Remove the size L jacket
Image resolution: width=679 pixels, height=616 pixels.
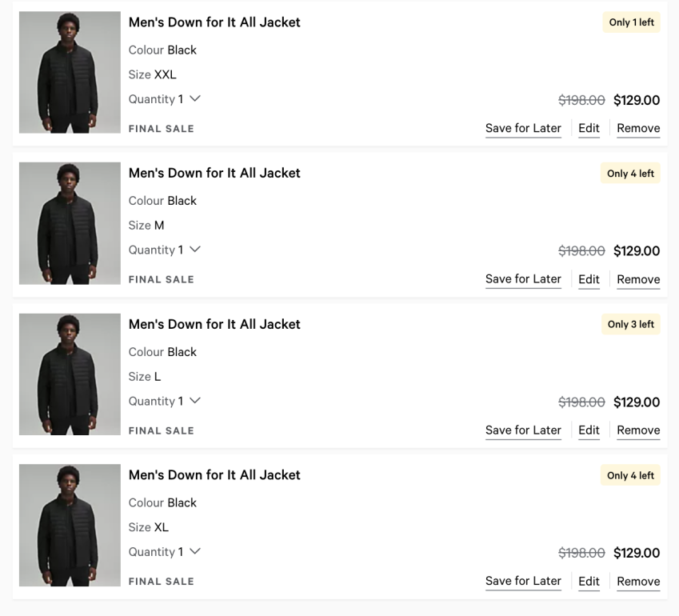click(x=638, y=430)
